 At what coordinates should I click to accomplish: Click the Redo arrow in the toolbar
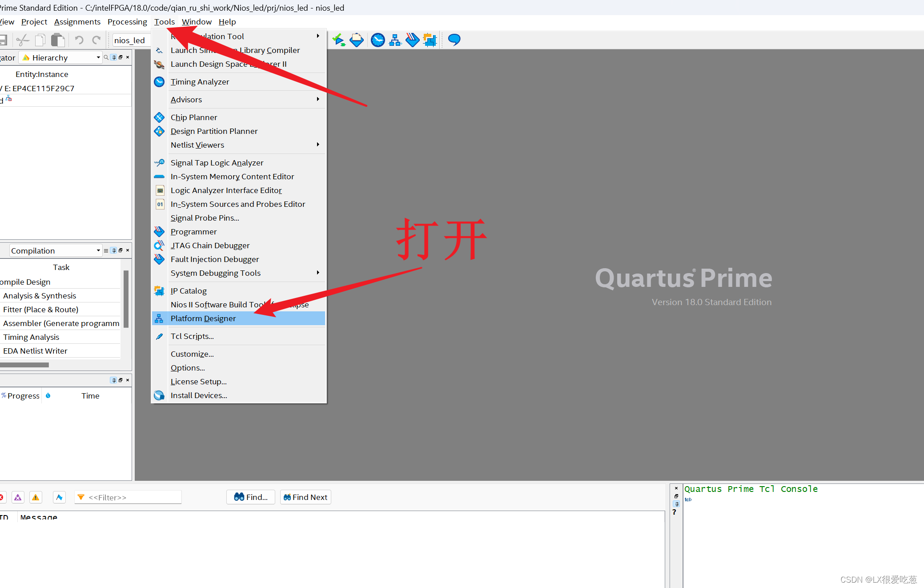[96, 40]
